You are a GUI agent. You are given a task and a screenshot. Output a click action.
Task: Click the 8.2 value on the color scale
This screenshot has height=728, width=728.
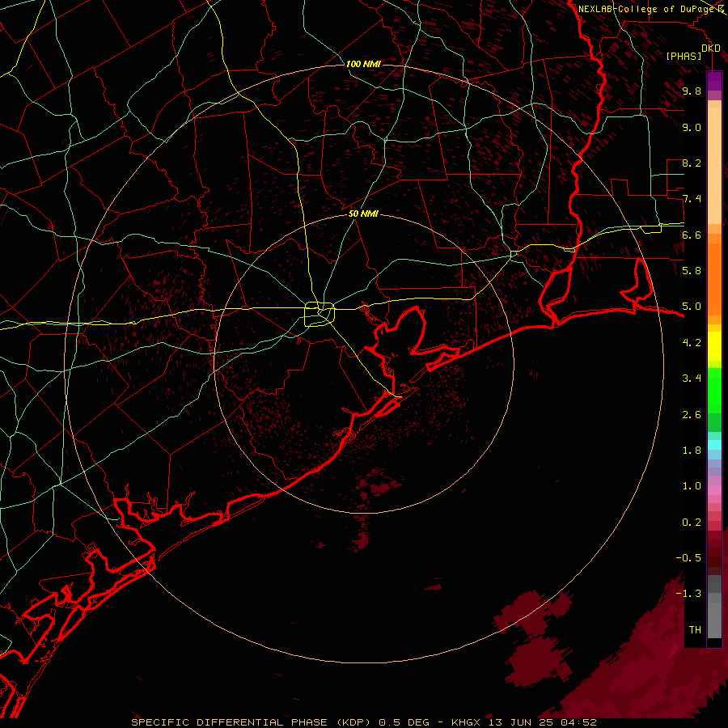pos(692,163)
